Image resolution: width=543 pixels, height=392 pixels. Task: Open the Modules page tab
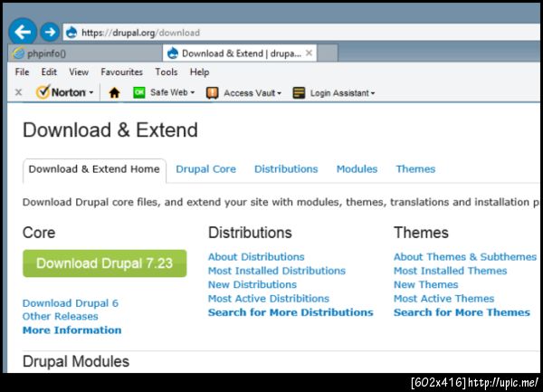pyautogui.click(x=357, y=169)
